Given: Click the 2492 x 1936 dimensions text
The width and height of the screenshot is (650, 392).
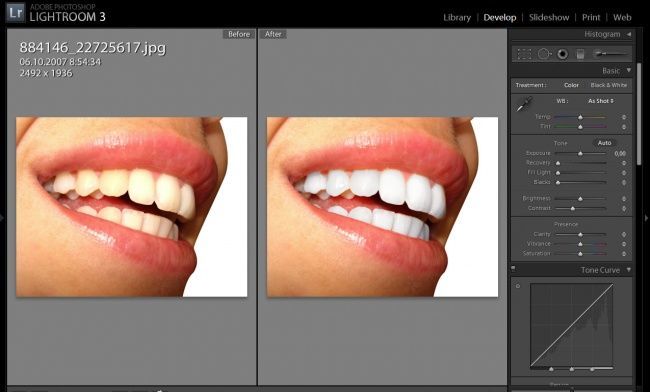Looking at the screenshot, I should pyautogui.click(x=46, y=73).
